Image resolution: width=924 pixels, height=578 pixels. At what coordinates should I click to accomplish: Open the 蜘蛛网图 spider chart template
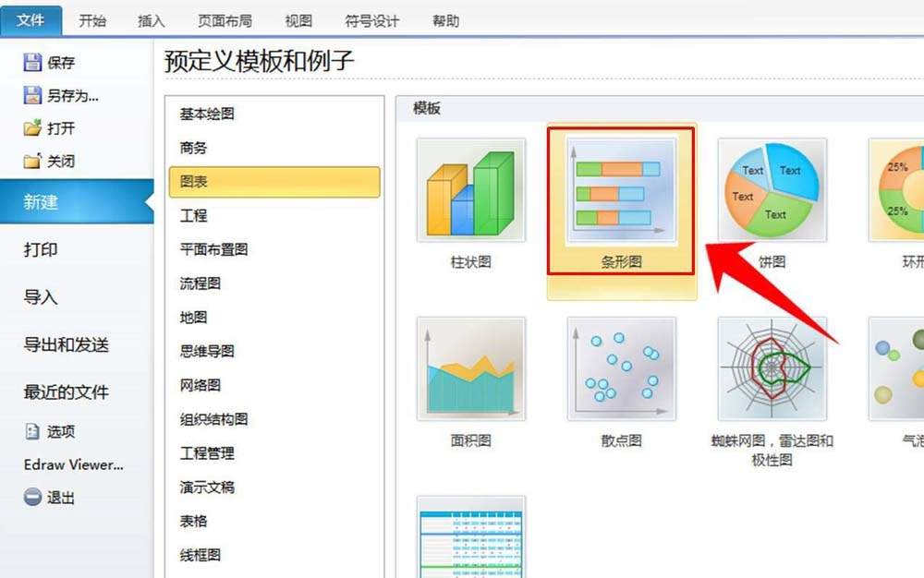pos(772,369)
